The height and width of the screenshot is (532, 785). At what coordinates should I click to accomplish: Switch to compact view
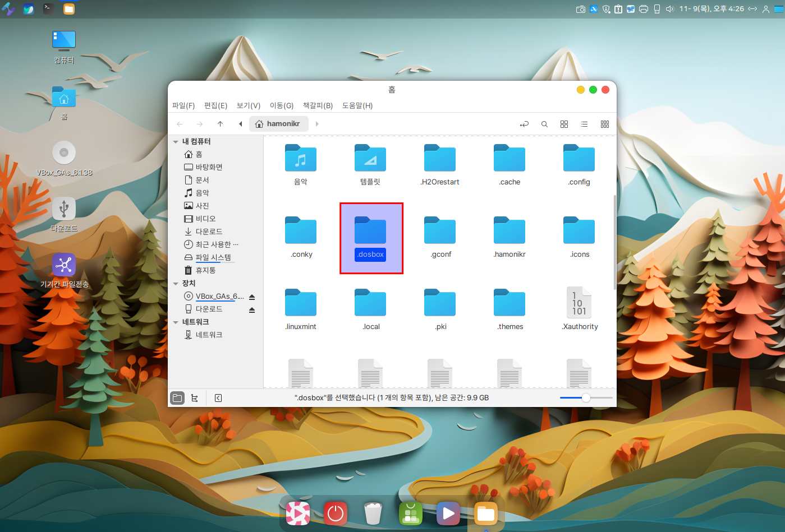[605, 124]
